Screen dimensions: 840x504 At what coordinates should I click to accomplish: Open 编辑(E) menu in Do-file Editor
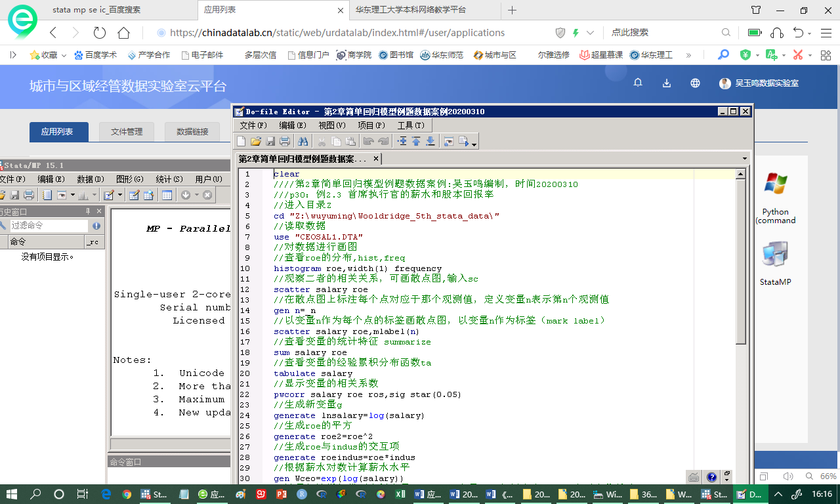tap(293, 125)
